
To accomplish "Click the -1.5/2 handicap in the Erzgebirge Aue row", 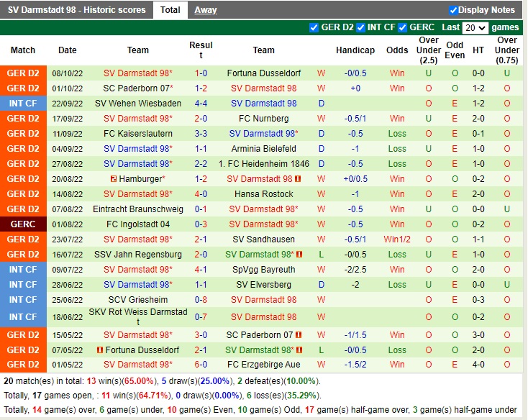I will click(355, 365).
